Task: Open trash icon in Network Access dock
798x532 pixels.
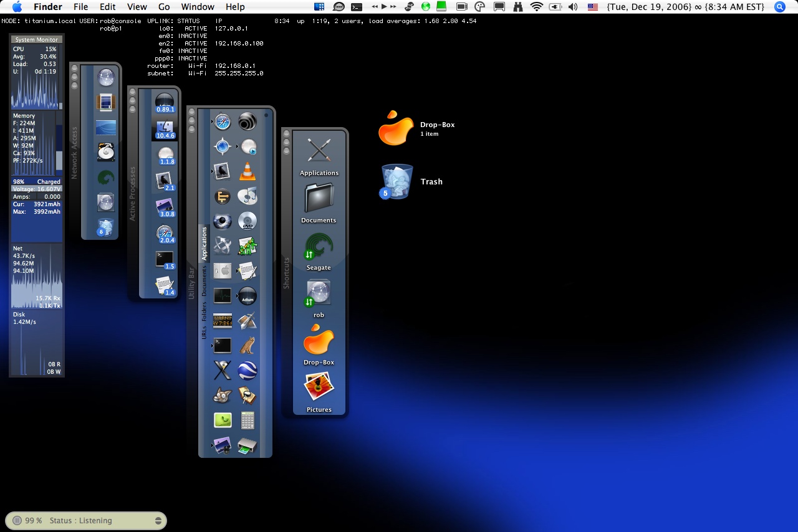Action: click(x=105, y=227)
